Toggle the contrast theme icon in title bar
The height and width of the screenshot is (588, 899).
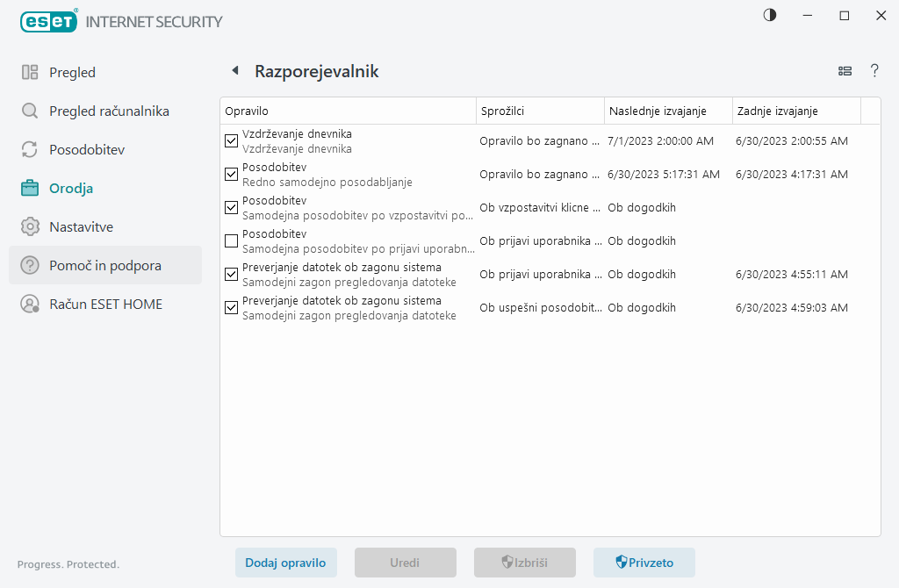coord(770,15)
